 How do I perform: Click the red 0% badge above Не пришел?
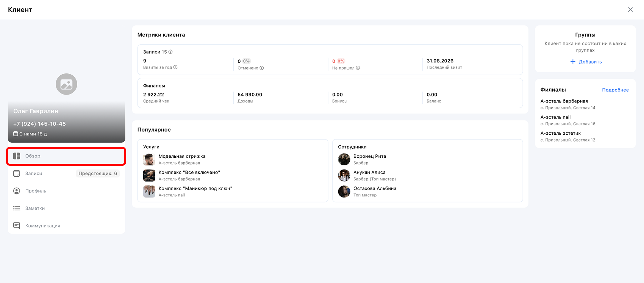tap(341, 61)
